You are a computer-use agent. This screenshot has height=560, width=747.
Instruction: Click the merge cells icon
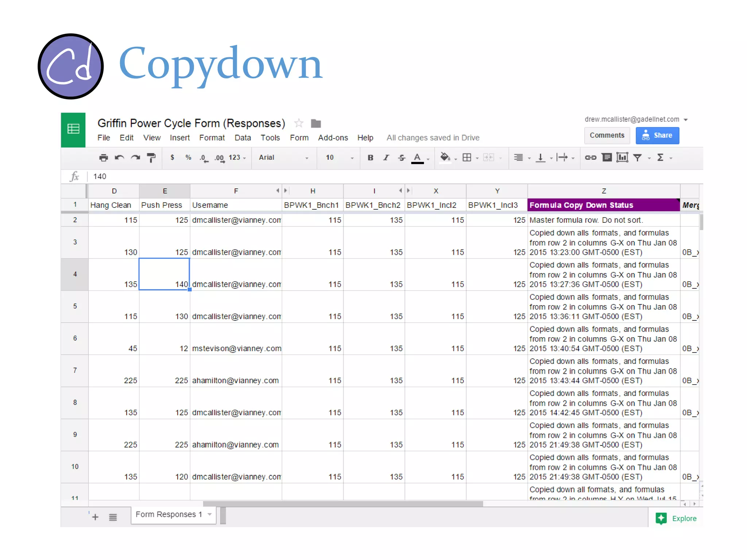tap(488, 157)
